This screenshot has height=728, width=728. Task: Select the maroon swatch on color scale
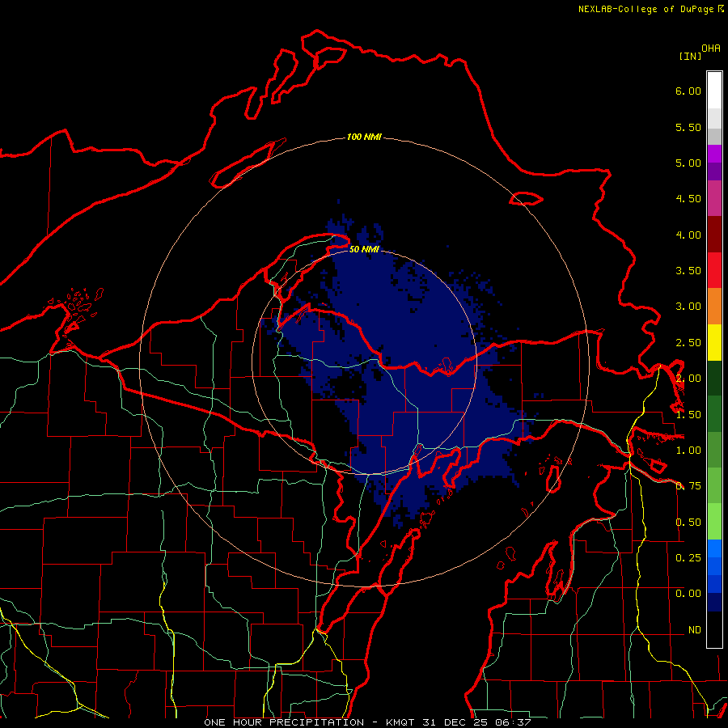pyautogui.click(x=714, y=234)
